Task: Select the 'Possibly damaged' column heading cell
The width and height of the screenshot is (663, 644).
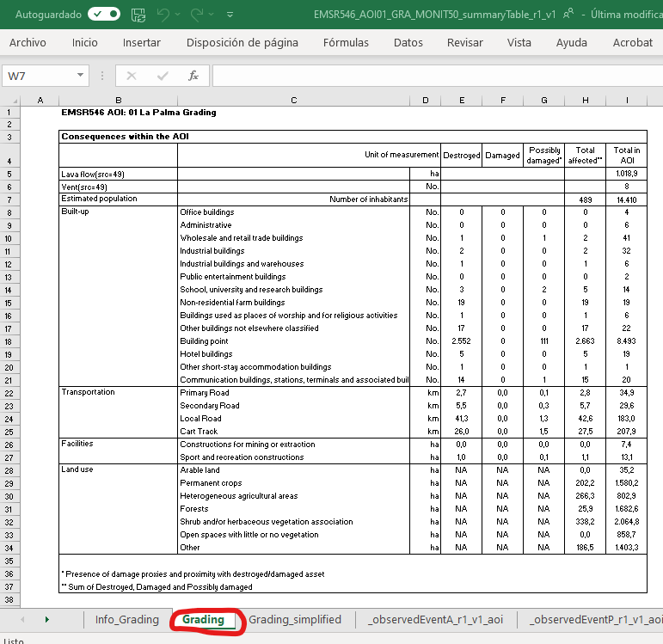Action: pyautogui.click(x=544, y=155)
